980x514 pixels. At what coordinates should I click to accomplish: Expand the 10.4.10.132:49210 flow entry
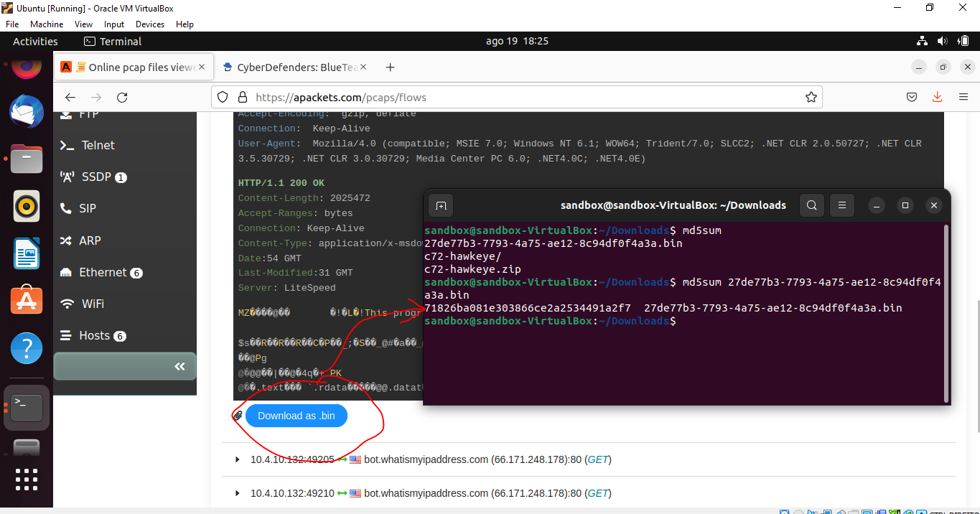pyautogui.click(x=238, y=493)
